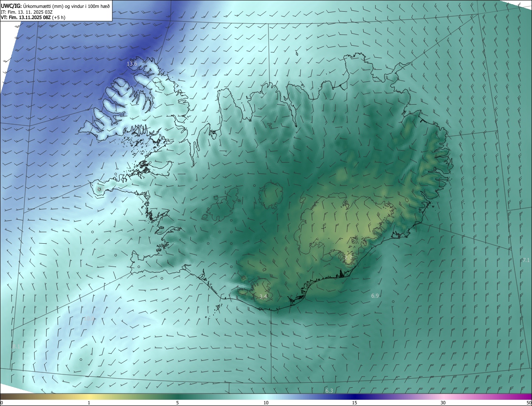Click the 3.4 value label on the glacier
Image resolution: width=532 pixels, height=406 pixels.
(x=263, y=296)
